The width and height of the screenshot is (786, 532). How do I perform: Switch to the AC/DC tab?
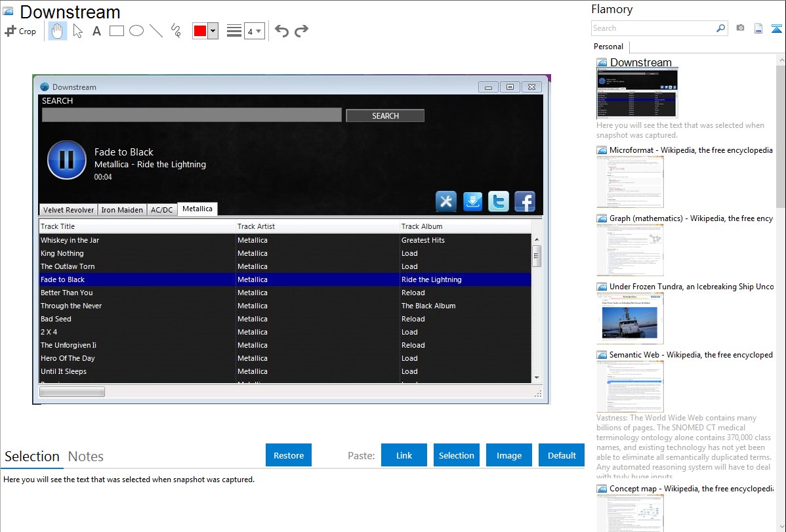click(x=161, y=210)
